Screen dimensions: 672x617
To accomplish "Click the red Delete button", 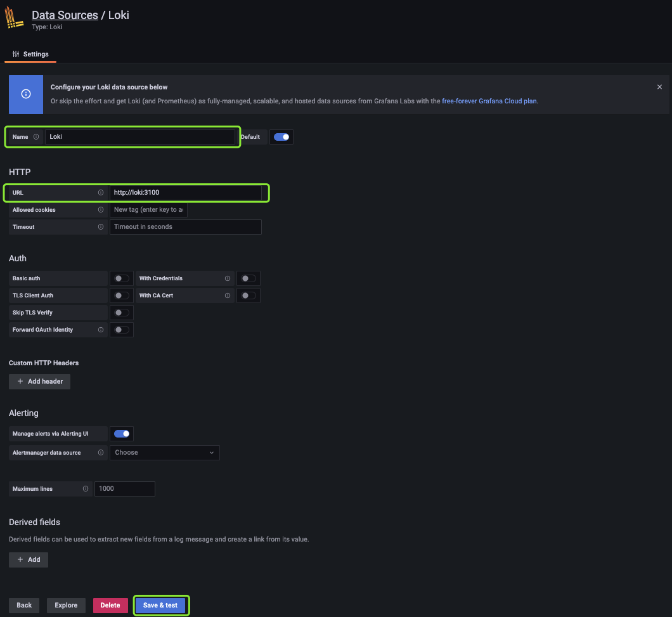I will (110, 605).
